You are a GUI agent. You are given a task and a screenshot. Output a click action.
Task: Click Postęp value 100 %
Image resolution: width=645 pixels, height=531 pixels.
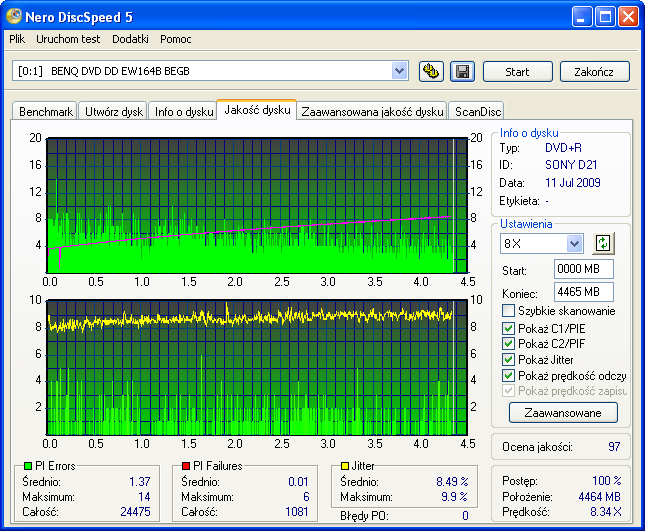coord(607,480)
